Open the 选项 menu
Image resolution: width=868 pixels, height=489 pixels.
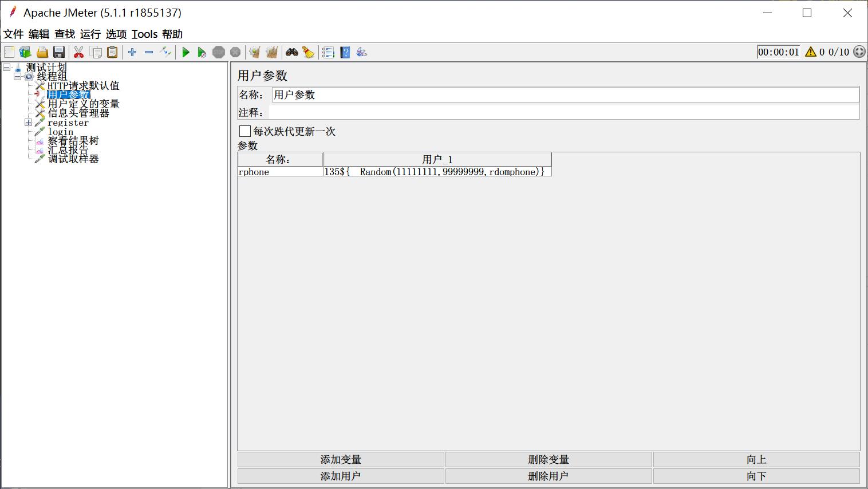(x=116, y=34)
